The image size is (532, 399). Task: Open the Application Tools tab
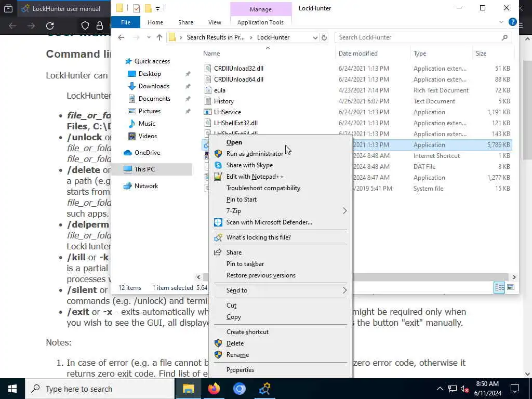(260, 22)
